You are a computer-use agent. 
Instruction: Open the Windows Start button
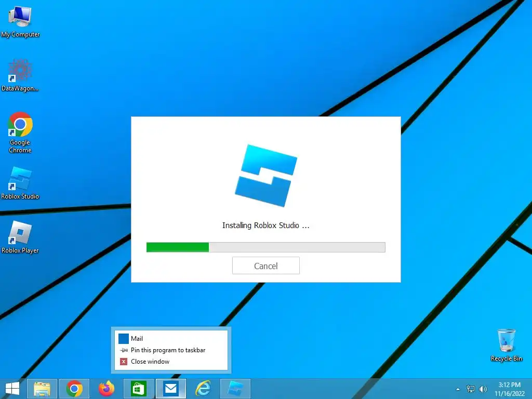point(12,389)
